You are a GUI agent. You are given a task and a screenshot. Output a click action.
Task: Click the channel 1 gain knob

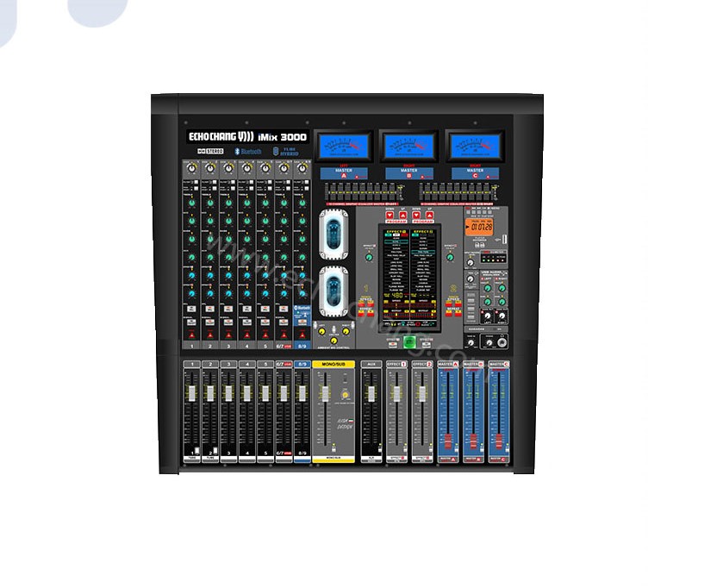(192, 168)
